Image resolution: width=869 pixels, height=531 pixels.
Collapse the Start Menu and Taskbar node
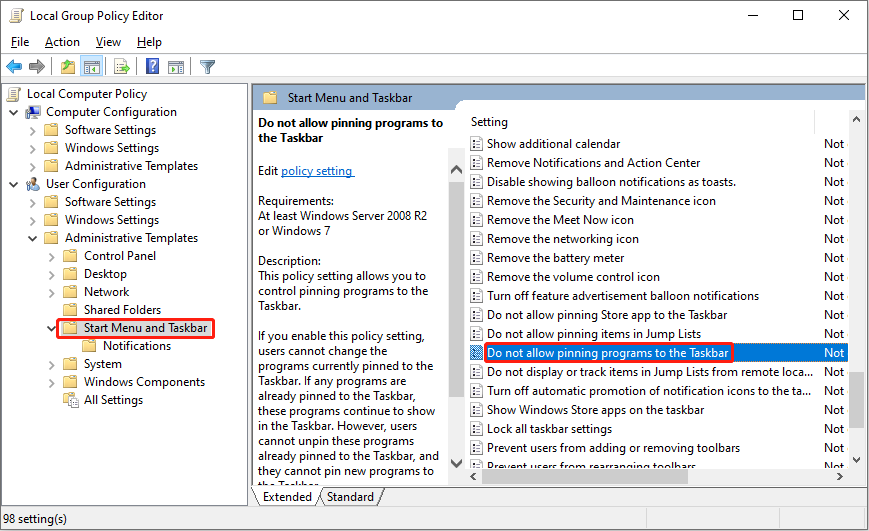pos(52,328)
